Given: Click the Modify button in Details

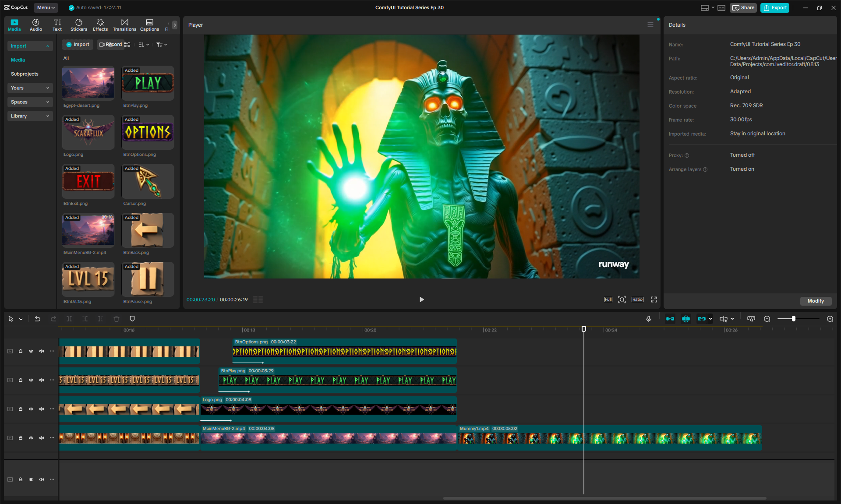Looking at the screenshot, I should pyautogui.click(x=816, y=301).
